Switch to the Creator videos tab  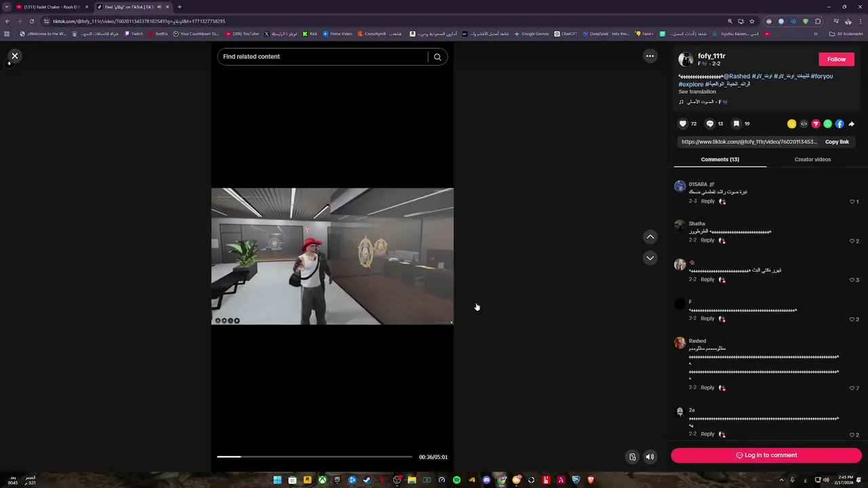coord(812,159)
